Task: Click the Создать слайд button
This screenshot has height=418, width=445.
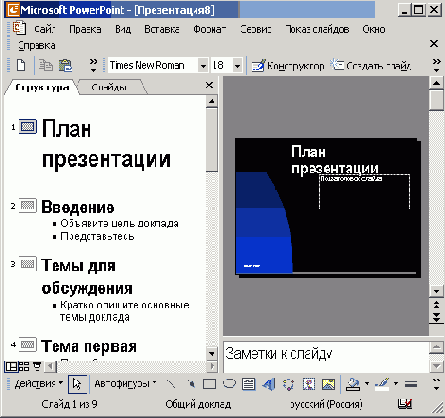Action: 371,66
